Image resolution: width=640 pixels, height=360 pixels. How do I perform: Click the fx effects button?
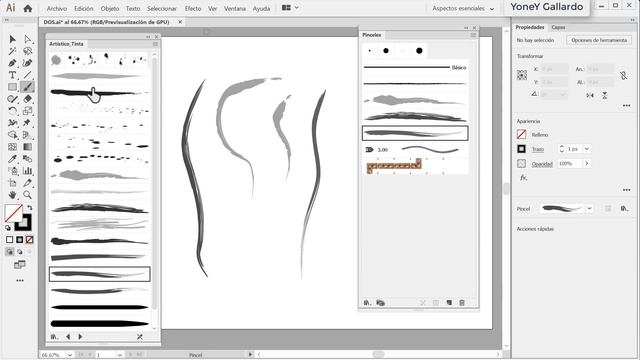pos(523,178)
